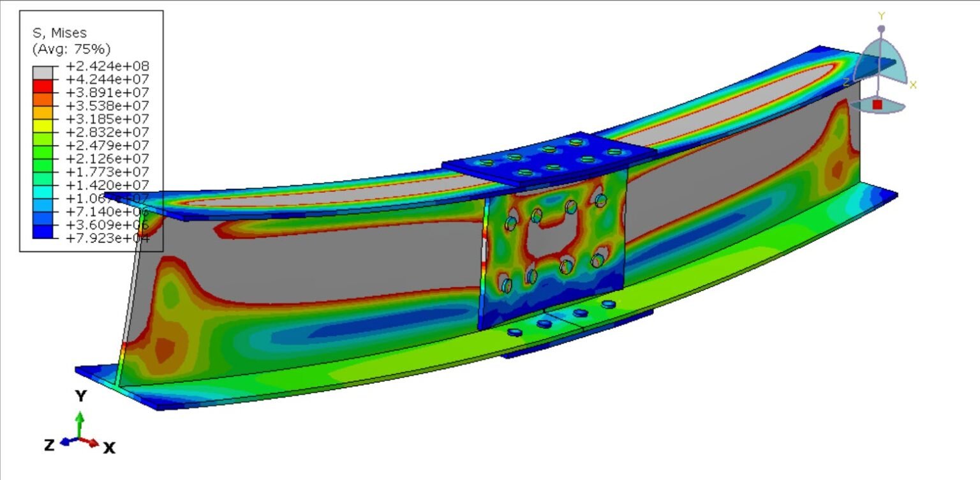This screenshot has height=480, width=980.
Task: Click the red square at the compass base
Action: [877, 104]
